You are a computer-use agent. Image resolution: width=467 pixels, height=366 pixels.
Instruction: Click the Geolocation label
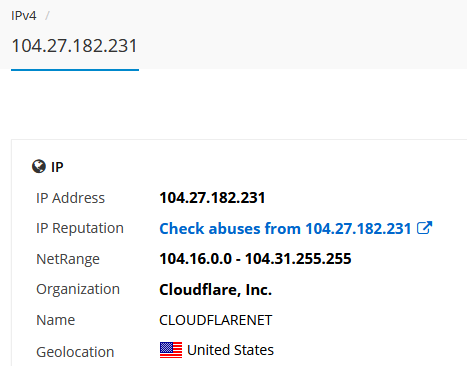[75, 352]
